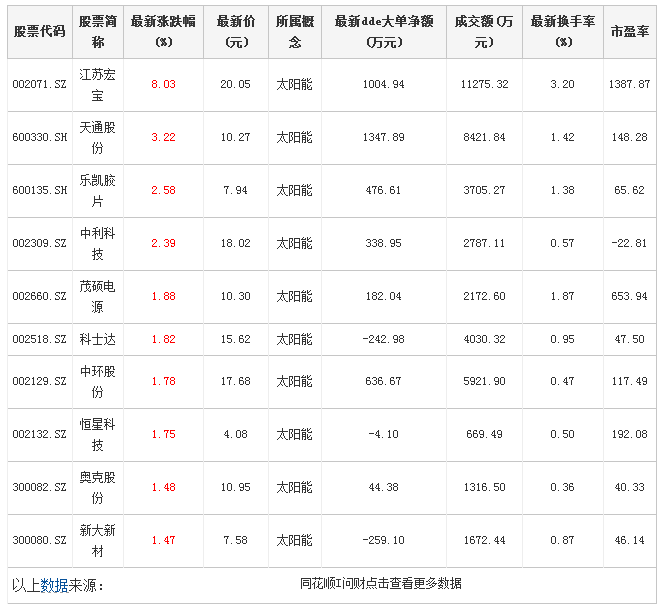
Task: Click stock name 奥克股份
Action: (98, 487)
